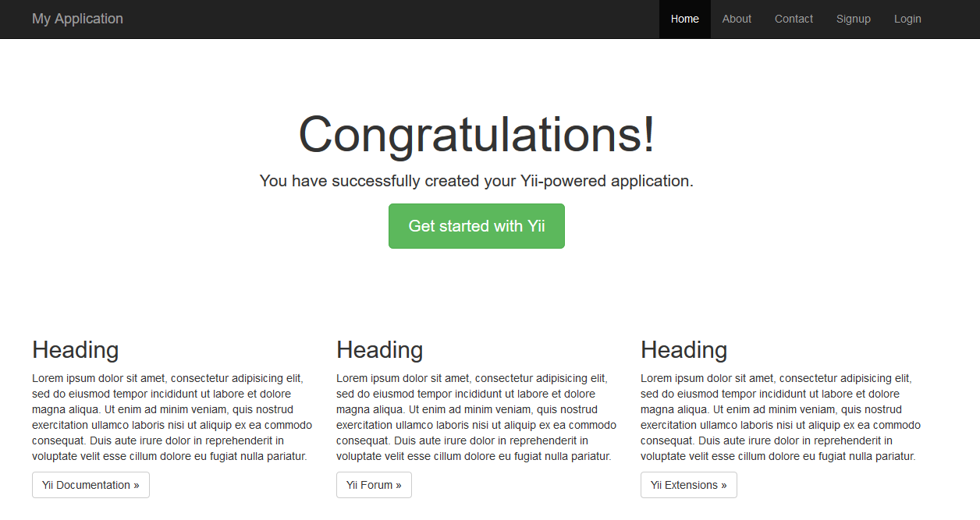Visit the Yii Forum » button
980x520 pixels.
tap(374, 485)
